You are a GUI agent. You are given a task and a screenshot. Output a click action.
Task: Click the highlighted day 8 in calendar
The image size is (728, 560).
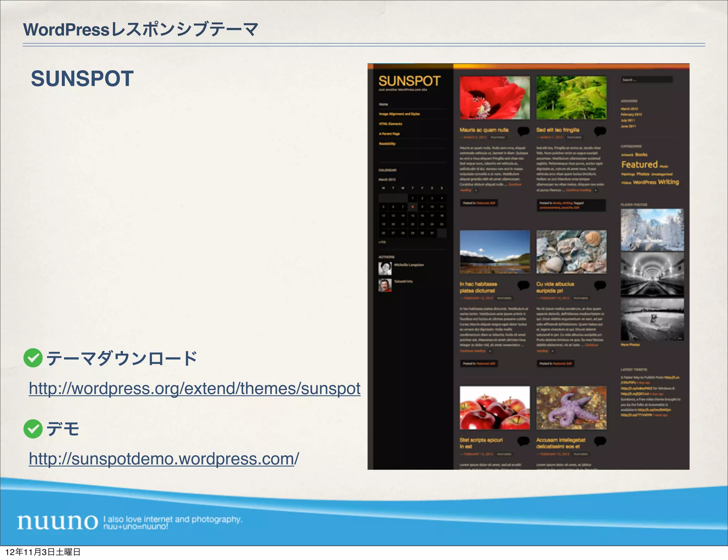coord(412,206)
